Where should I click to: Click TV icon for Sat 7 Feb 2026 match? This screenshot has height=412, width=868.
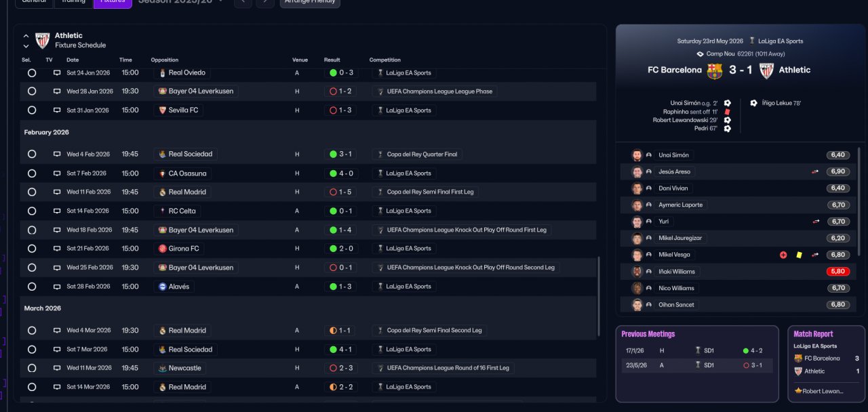pos(57,173)
